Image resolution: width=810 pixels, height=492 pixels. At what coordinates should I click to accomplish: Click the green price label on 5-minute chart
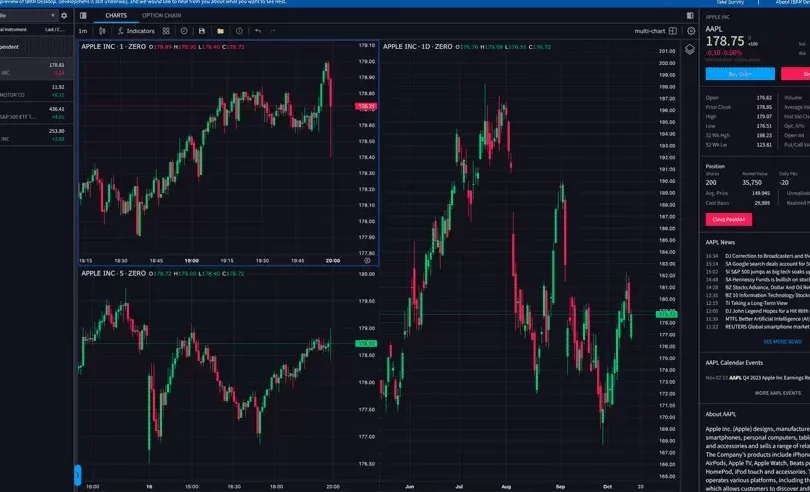pos(366,343)
